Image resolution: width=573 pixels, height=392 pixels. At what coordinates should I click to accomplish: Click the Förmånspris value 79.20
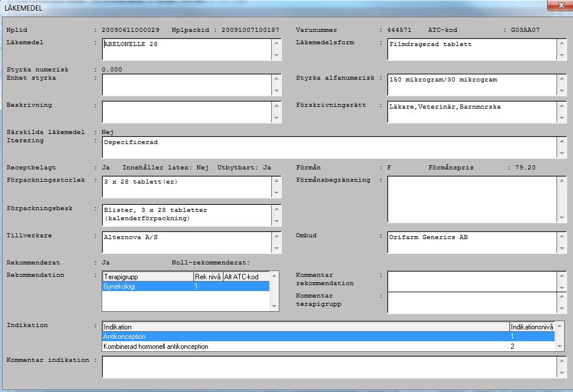pyautogui.click(x=526, y=167)
